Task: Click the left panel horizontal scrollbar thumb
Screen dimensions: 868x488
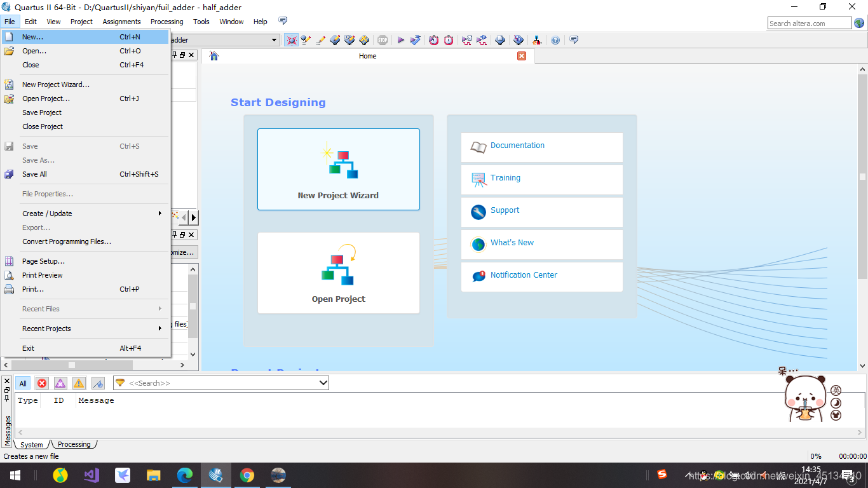Action: pos(72,365)
